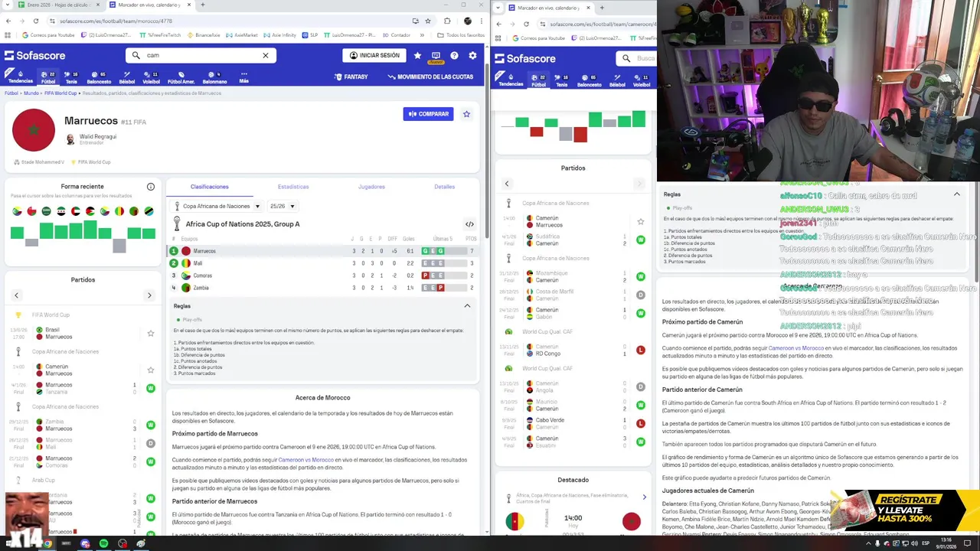Reload the left browser page
The image size is (980, 551).
[35, 21]
